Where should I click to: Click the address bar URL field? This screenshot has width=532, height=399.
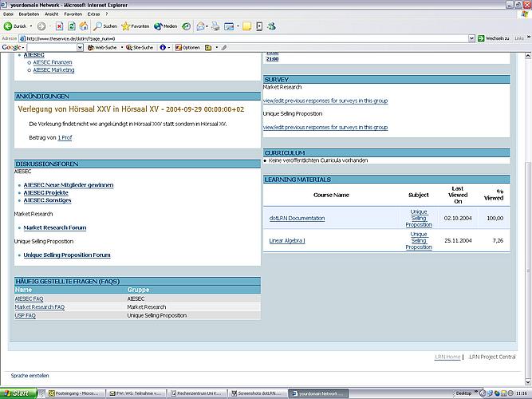coord(243,38)
